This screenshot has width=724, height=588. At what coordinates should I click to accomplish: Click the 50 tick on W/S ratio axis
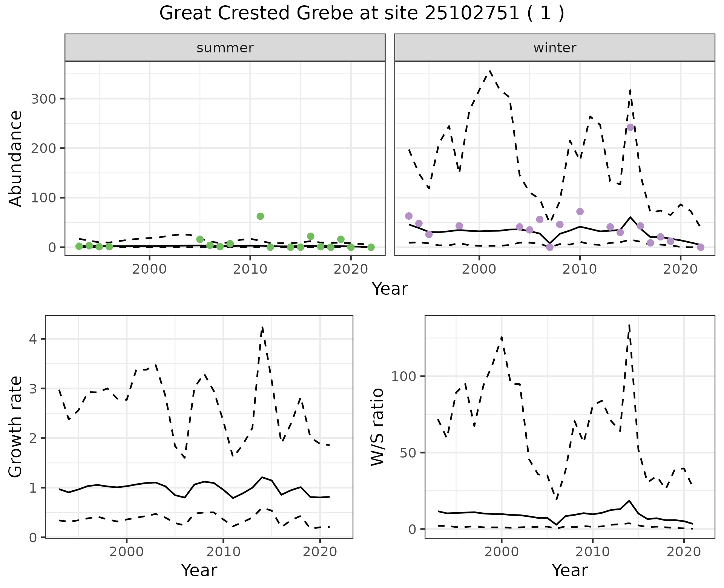408,453
